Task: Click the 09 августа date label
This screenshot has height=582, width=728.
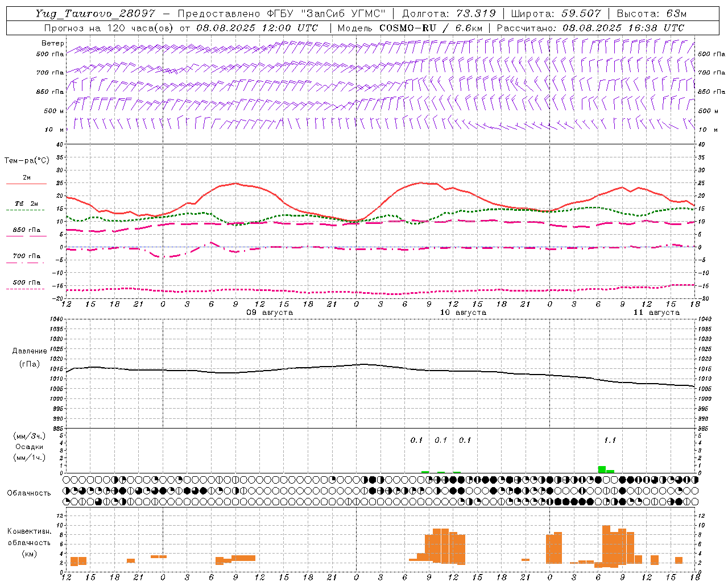Action: point(270,313)
